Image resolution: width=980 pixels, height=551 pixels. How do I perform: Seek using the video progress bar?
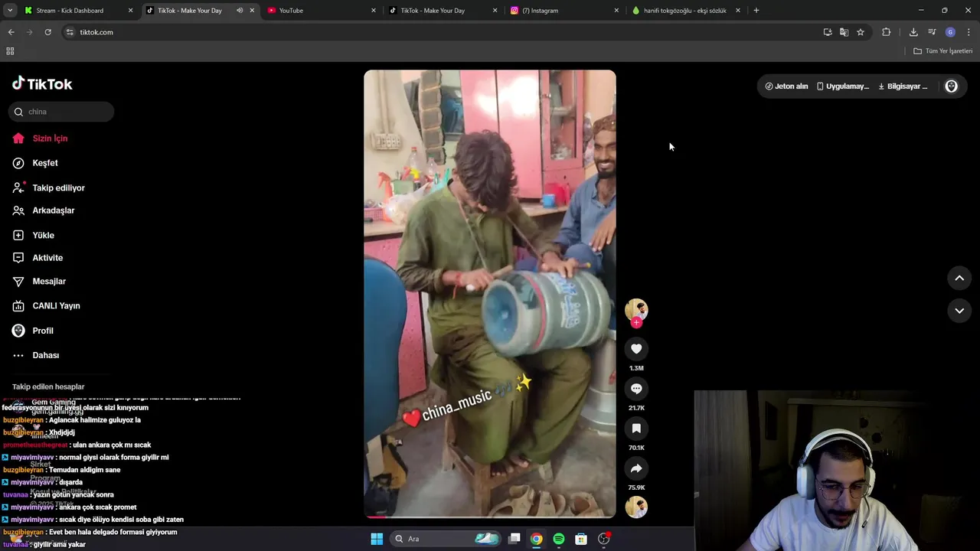pos(490,517)
